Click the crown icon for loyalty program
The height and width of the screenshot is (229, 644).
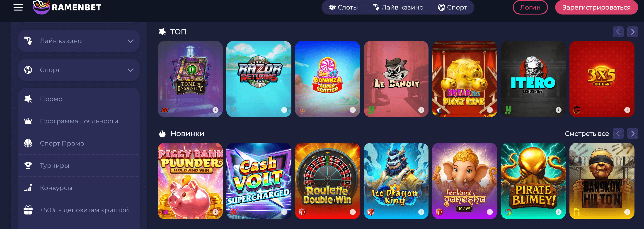tap(28, 121)
